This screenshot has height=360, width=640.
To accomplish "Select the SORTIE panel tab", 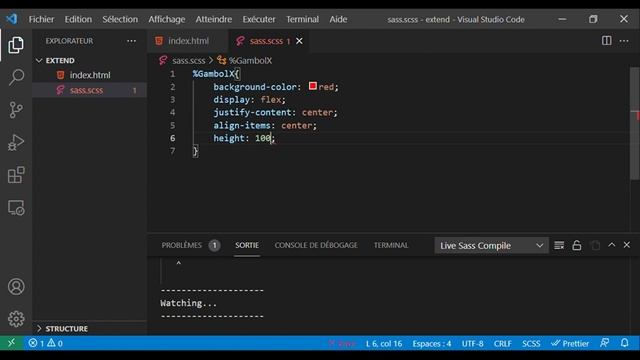I will 247,245.
